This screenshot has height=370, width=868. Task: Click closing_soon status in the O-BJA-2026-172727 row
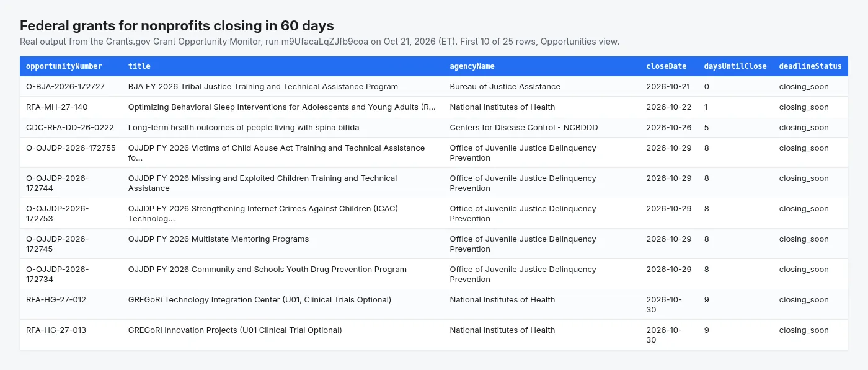point(804,87)
